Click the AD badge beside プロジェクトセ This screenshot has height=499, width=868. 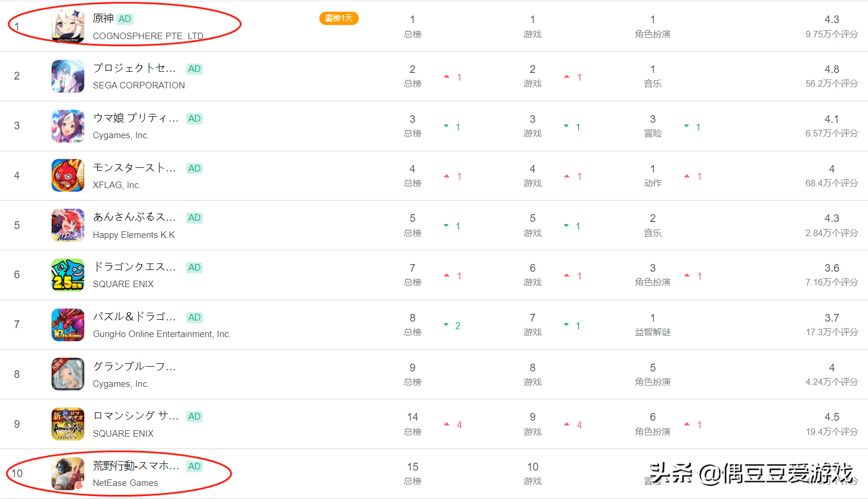(194, 69)
